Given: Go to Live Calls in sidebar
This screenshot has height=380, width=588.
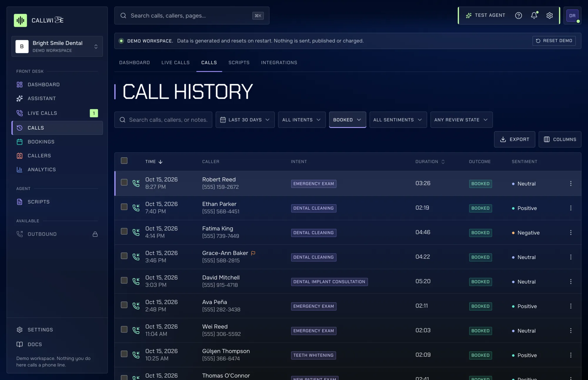Looking at the screenshot, I should (x=57, y=113).
